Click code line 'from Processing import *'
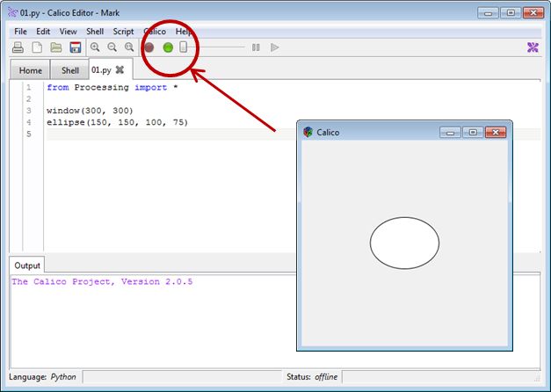551x392 pixels. [x=112, y=87]
